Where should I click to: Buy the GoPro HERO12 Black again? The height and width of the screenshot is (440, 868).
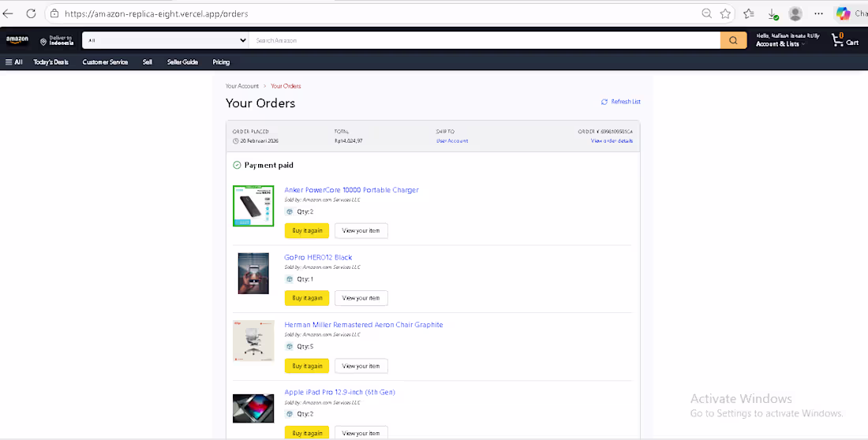[307, 298]
